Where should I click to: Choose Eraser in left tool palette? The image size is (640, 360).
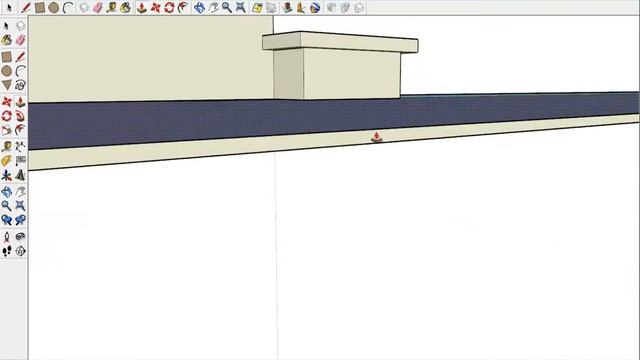(20, 40)
